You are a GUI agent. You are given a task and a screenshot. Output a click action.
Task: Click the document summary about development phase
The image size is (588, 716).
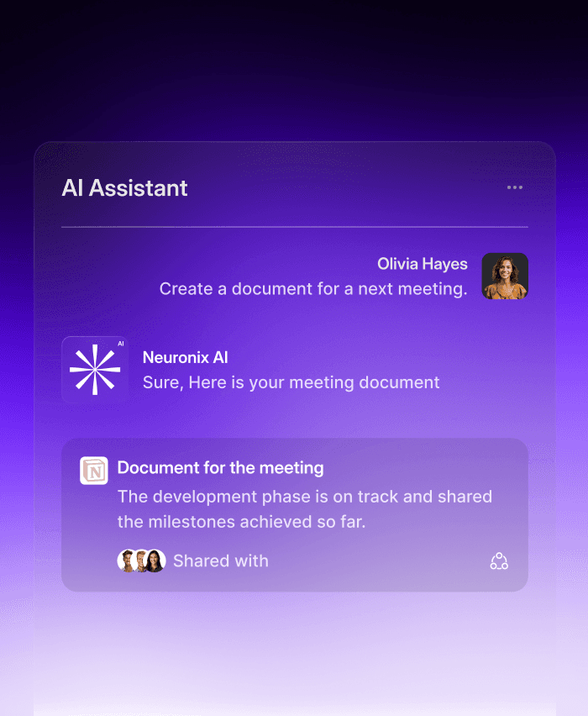[x=305, y=509]
